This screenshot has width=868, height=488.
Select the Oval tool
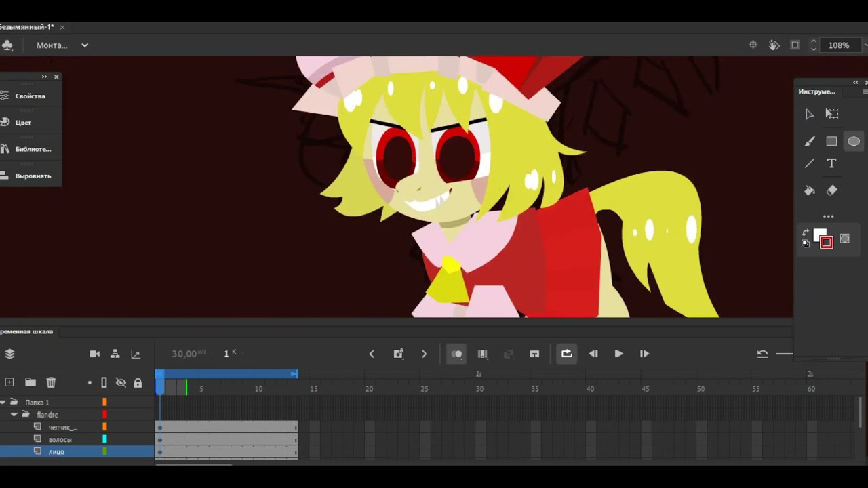[x=854, y=141]
